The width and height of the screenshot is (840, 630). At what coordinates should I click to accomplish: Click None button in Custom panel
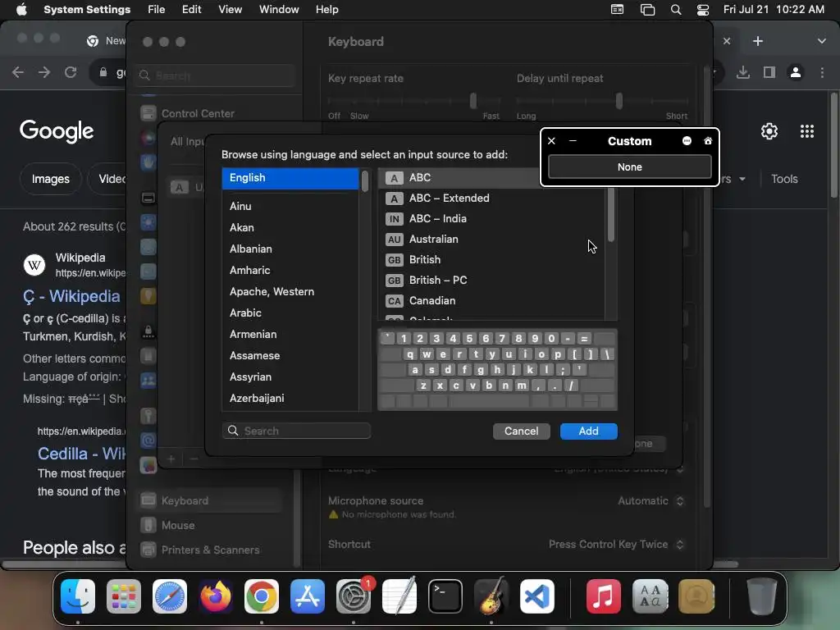pos(629,167)
